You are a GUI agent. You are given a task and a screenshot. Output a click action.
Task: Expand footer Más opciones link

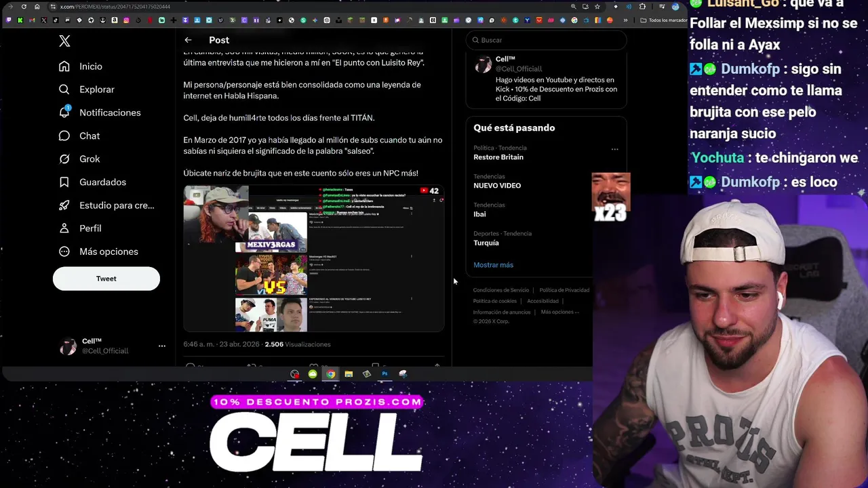(560, 312)
